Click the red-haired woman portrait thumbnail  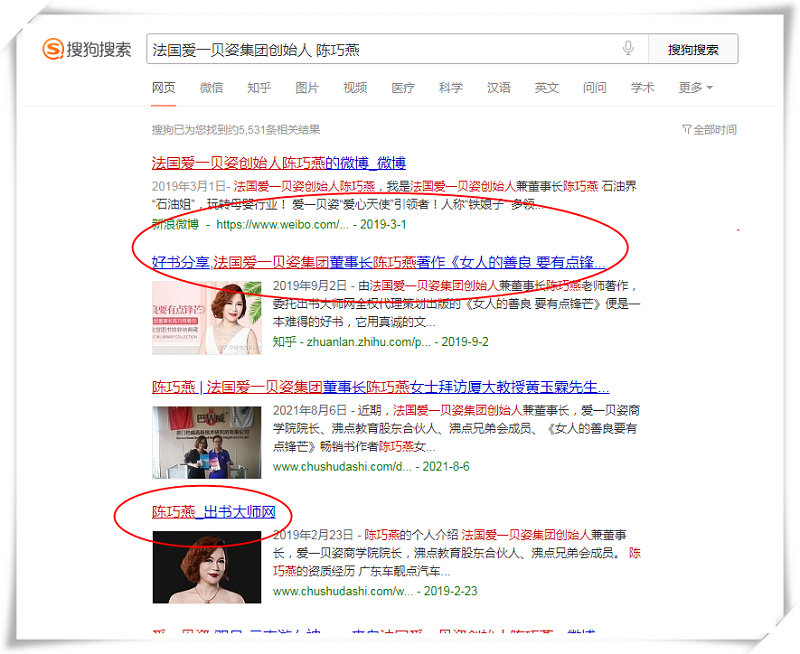[206, 567]
